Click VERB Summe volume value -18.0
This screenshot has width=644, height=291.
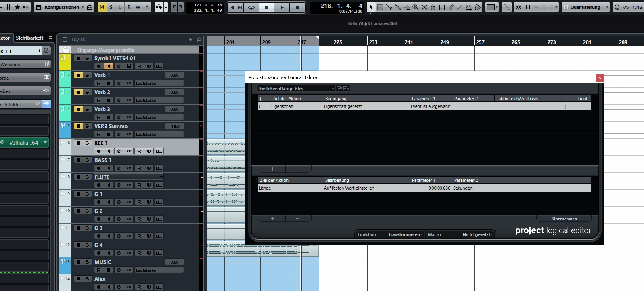tap(175, 126)
